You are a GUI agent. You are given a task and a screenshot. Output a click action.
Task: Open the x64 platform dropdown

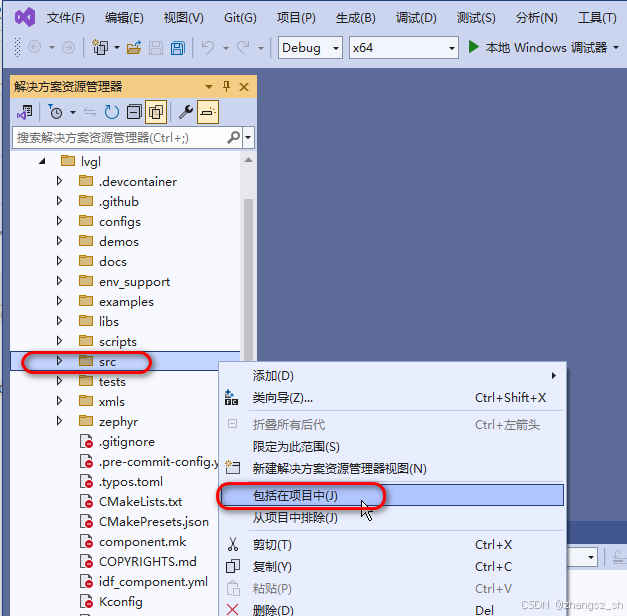tap(403, 48)
